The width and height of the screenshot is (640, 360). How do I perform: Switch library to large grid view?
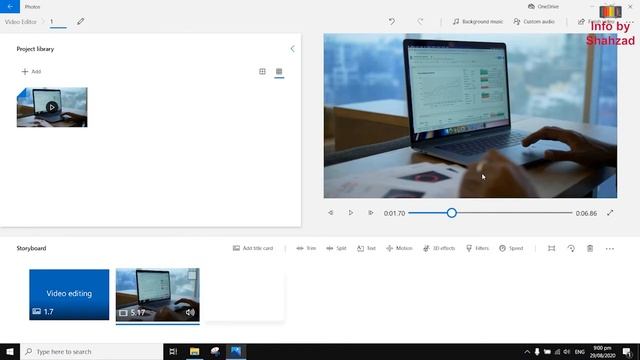click(262, 71)
